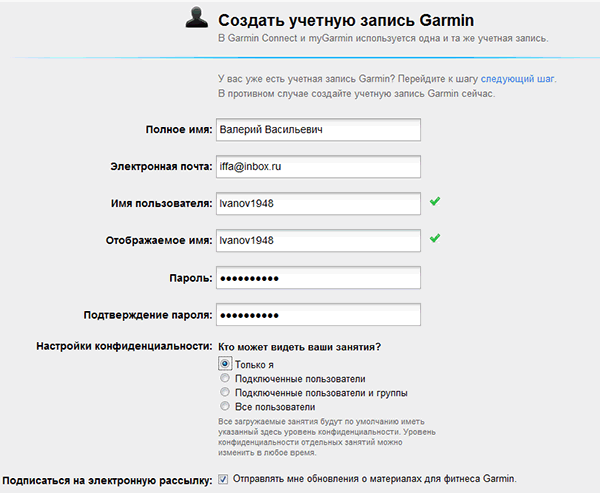Image resolution: width=600 pixels, height=493 pixels.
Task: Click the green checkmark beside Отображаемое имя
Action: 435,238
